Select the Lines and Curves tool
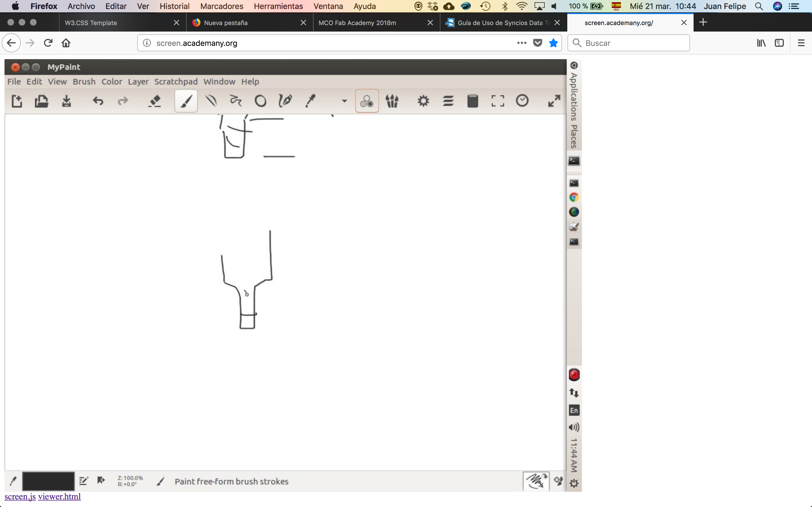The width and height of the screenshot is (812, 507). click(211, 101)
